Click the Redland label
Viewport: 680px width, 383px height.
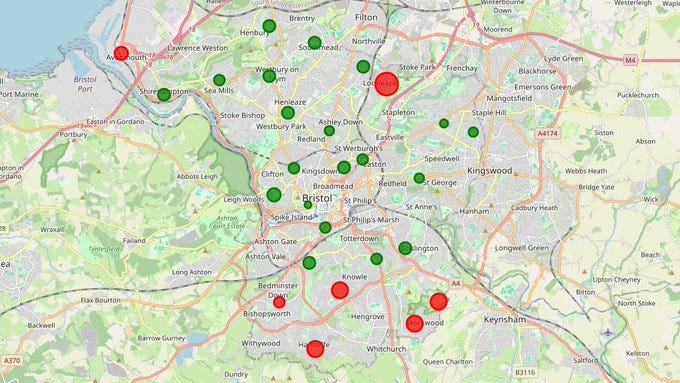tap(311, 139)
